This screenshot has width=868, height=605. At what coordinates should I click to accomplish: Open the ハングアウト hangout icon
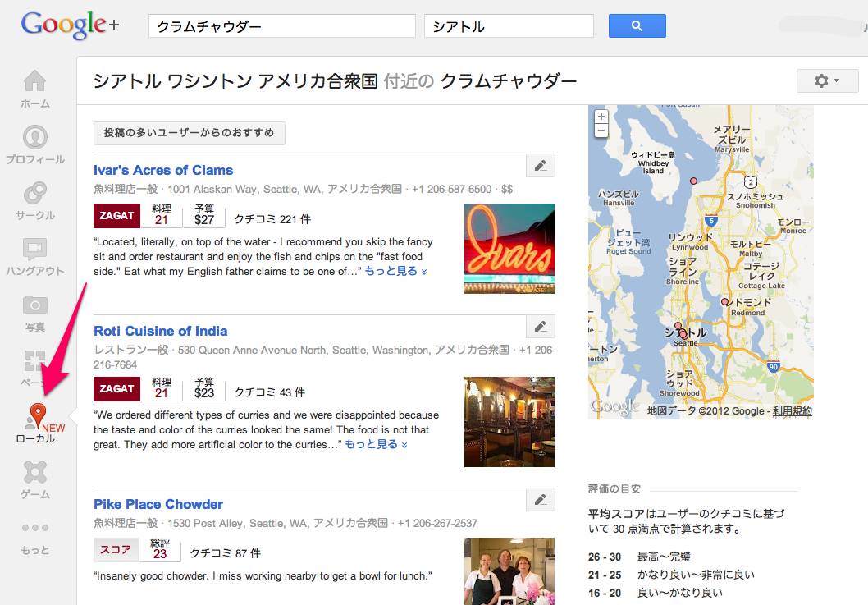[35, 249]
